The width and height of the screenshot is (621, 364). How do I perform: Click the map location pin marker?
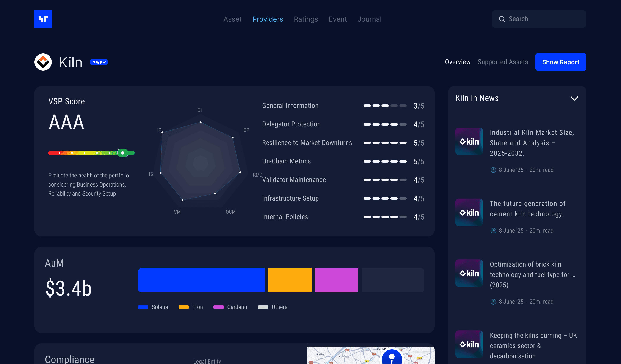tap(392, 357)
